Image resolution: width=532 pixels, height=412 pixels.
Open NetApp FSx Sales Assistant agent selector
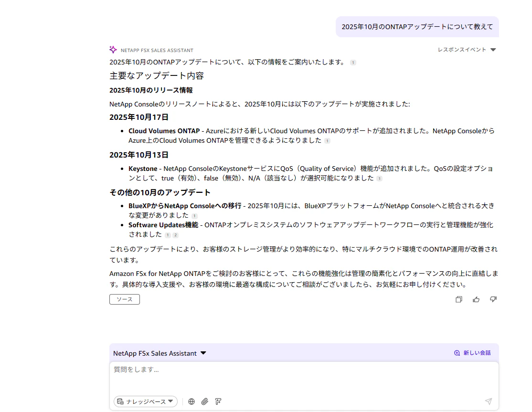[160, 353]
